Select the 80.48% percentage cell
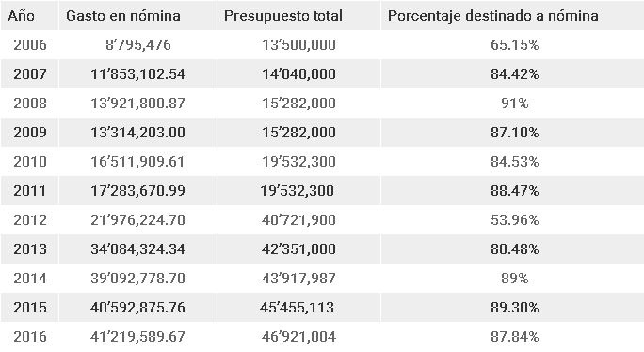 tap(514, 248)
